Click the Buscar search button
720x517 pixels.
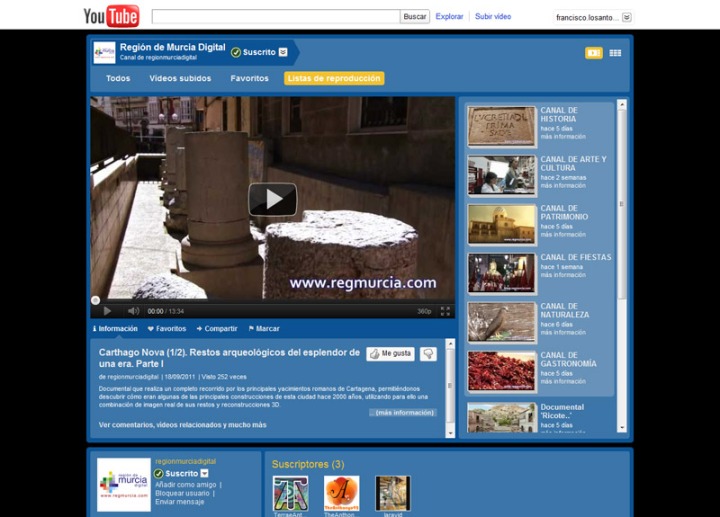click(414, 17)
